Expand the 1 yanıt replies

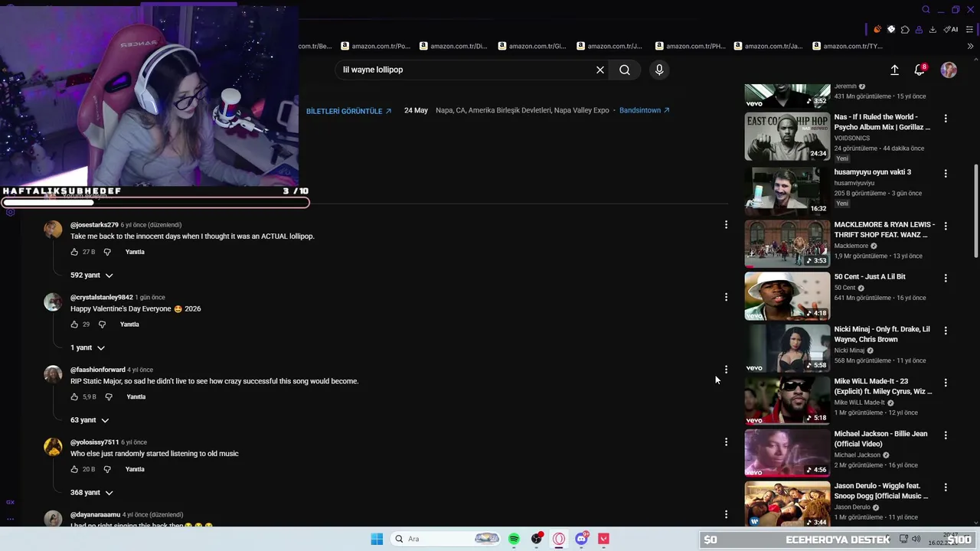[x=87, y=347]
